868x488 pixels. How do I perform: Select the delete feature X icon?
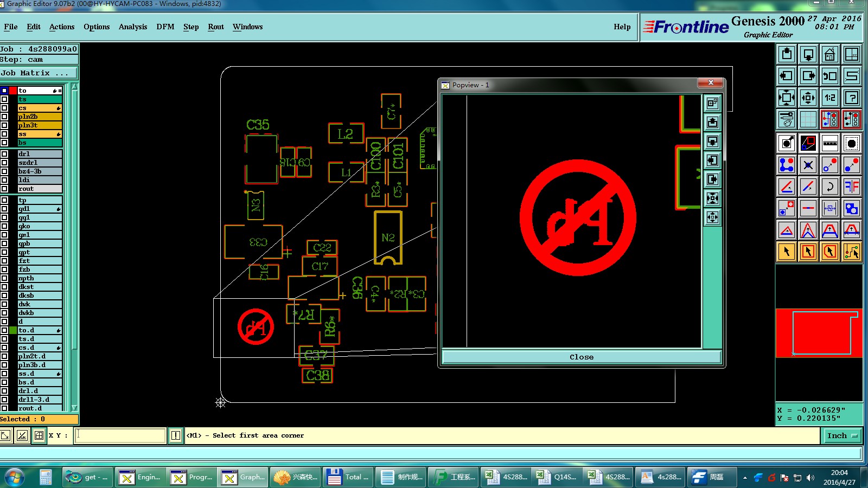(x=808, y=165)
